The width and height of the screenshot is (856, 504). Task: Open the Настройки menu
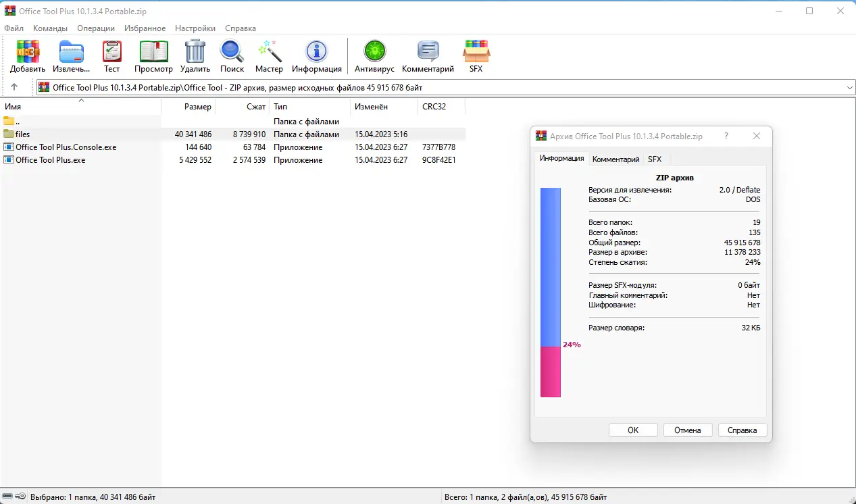pyautogui.click(x=195, y=28)
